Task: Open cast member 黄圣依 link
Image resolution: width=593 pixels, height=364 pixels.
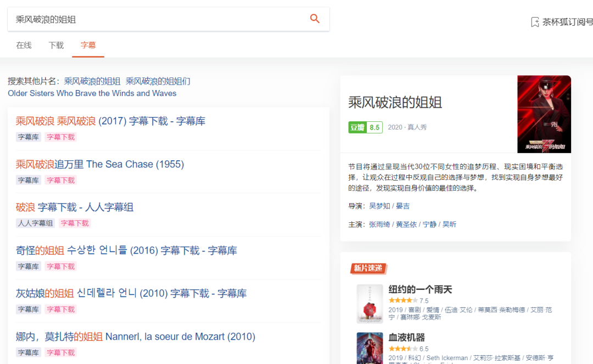Action: pos(406,225)
